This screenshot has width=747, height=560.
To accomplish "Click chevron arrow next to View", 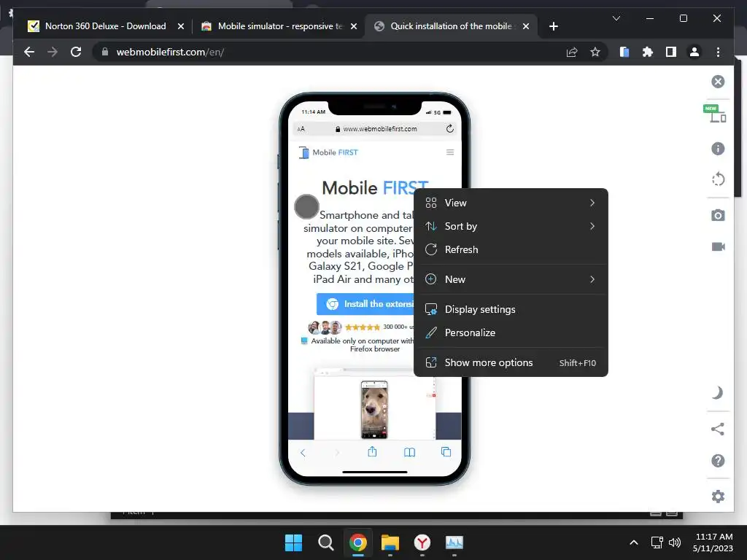I will tap(592, 203).
